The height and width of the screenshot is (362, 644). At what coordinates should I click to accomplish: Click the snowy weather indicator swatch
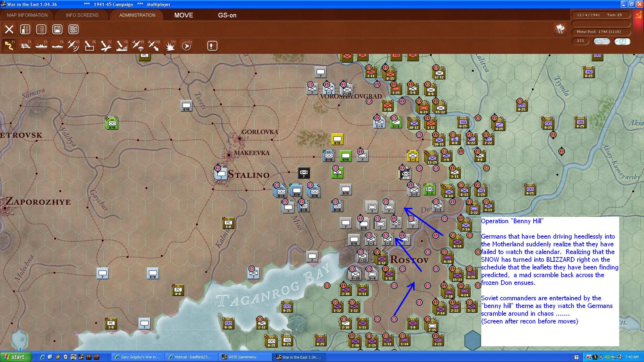click(602, 41)
